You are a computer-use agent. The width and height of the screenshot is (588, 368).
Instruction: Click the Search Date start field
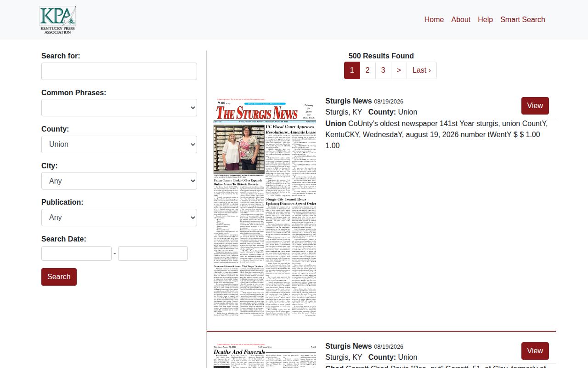pos(76,253)
